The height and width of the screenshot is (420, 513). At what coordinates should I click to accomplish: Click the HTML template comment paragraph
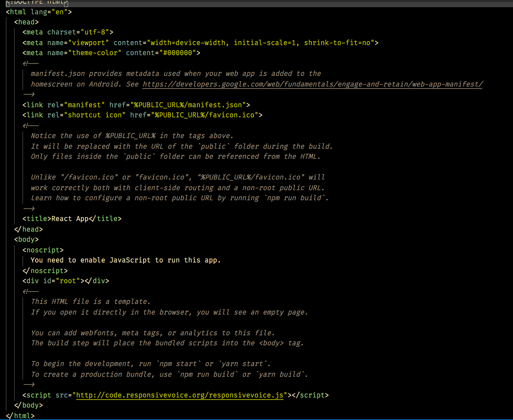[x=91, y=301]
